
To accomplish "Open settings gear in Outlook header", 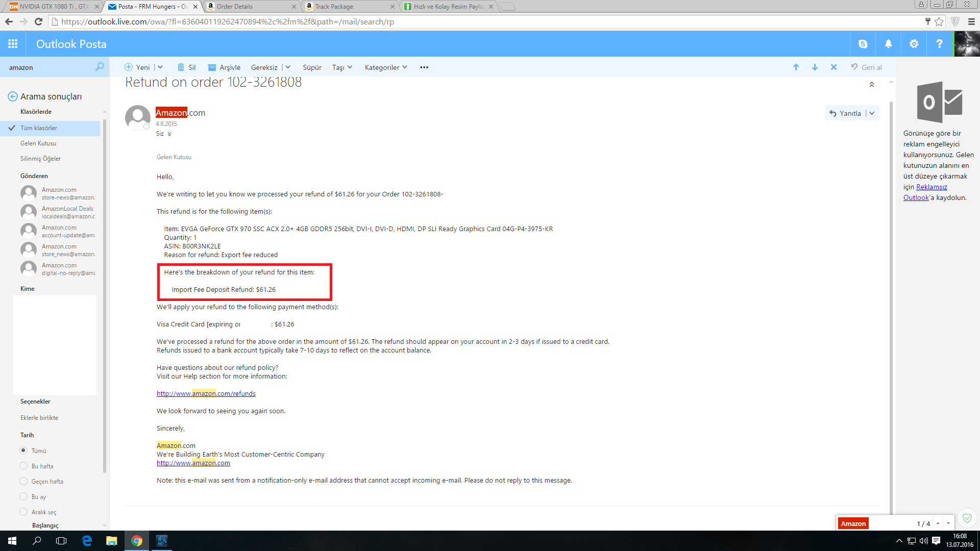I will (x=914, y=44).
